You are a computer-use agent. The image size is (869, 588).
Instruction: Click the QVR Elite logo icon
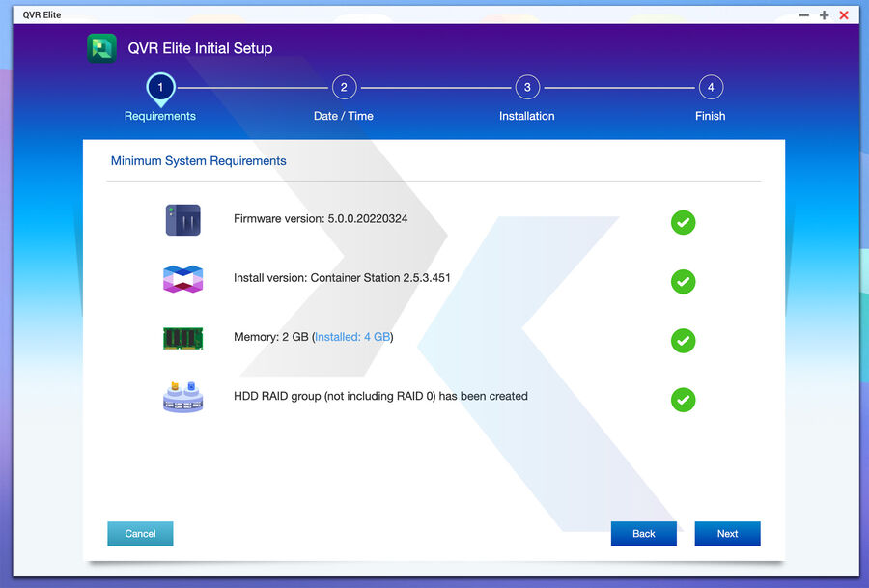(x=101, y=48)
